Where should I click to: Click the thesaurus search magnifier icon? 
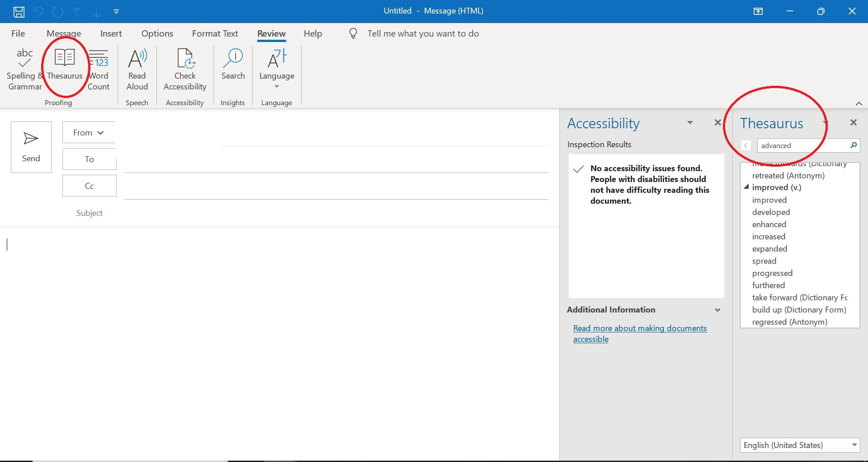(x=853, y=145)
